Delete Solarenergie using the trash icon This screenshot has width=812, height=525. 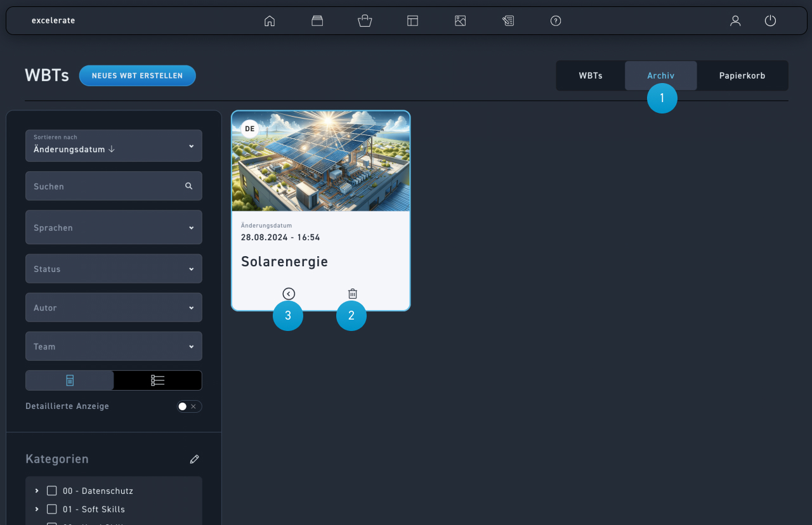[x=353, y=294]
